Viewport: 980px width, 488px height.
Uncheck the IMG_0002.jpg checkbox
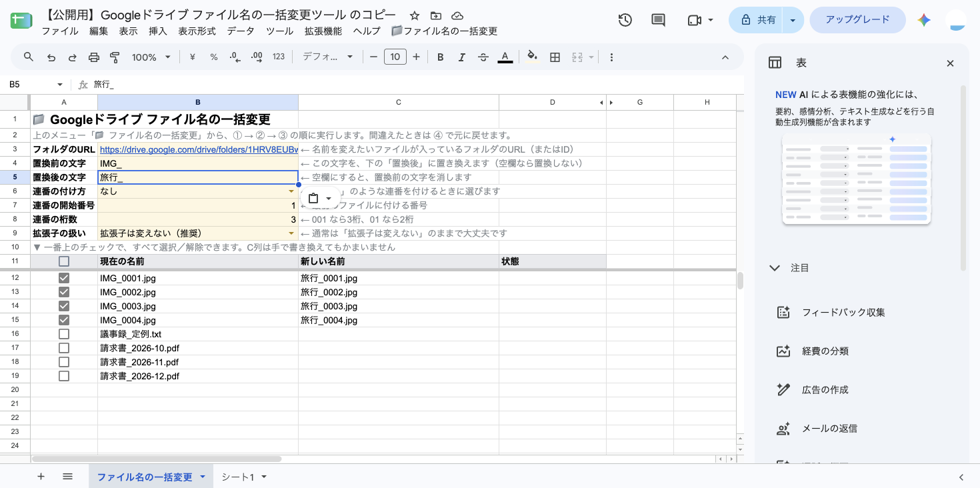pyautogui.click(x=64, y=292)
